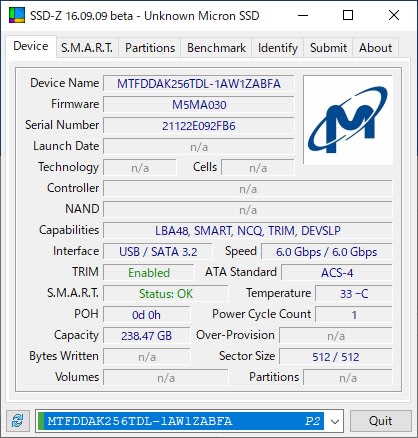This screenshot has width=418, height=438.
Task: Click the Volumes n/a field
Action: pyautogui.click(x=166, y=378)
